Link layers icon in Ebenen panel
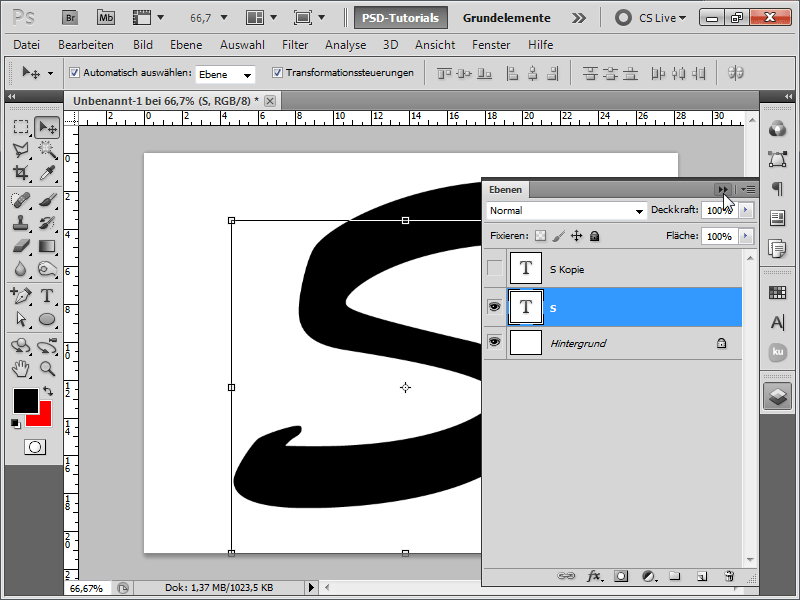The image size is (800, 600). click(566, 576)
